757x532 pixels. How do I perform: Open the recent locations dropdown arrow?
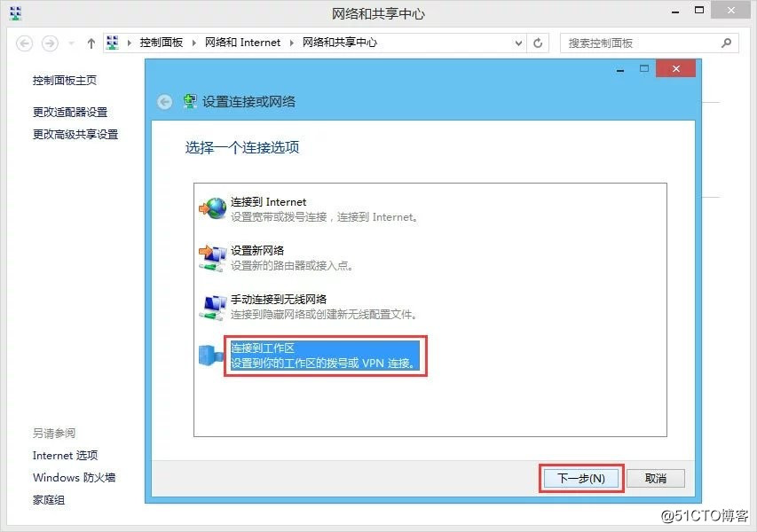click(x=72, y=43)
